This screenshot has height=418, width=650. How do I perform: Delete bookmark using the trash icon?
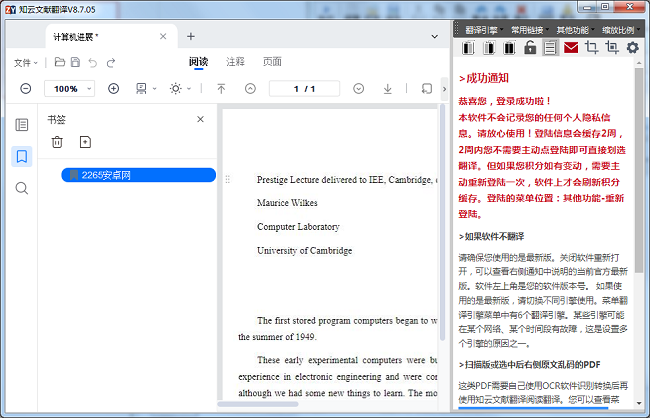coord(57,143)
